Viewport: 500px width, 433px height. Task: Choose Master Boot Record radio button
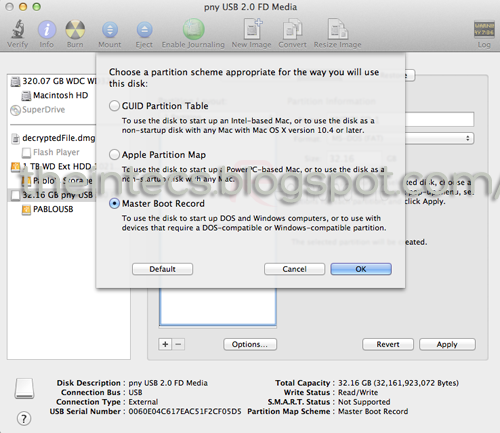point(114,203)
